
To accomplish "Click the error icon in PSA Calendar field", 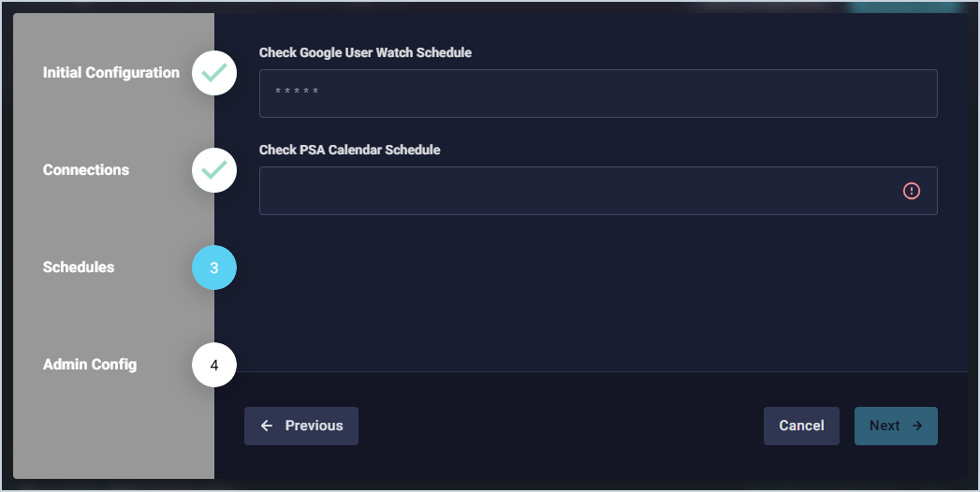I will point(912,191).
